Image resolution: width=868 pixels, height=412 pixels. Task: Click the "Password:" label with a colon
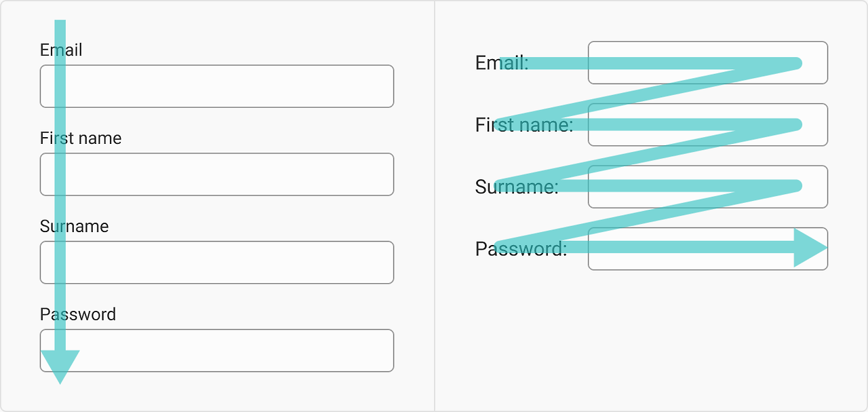pyautogui.click(x=521, y=249)
